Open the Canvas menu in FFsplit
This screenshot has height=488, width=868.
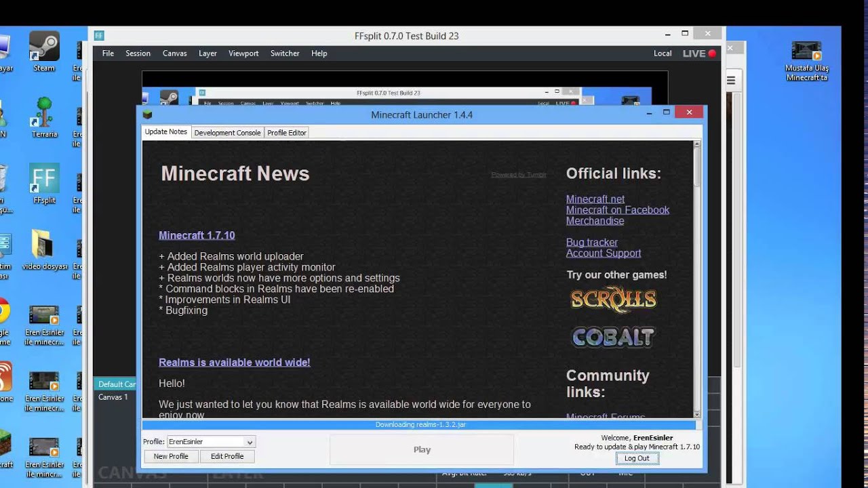(x=174, y=54)
